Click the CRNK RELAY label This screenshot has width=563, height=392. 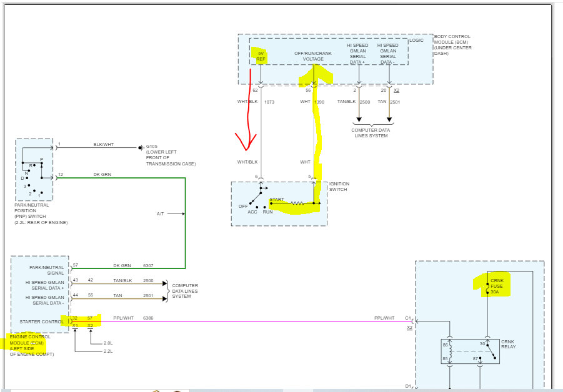pos(508,345)
